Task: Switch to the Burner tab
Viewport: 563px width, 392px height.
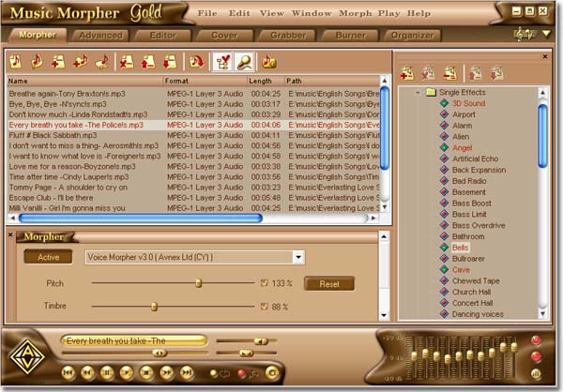Action: [x=350, y=36]
